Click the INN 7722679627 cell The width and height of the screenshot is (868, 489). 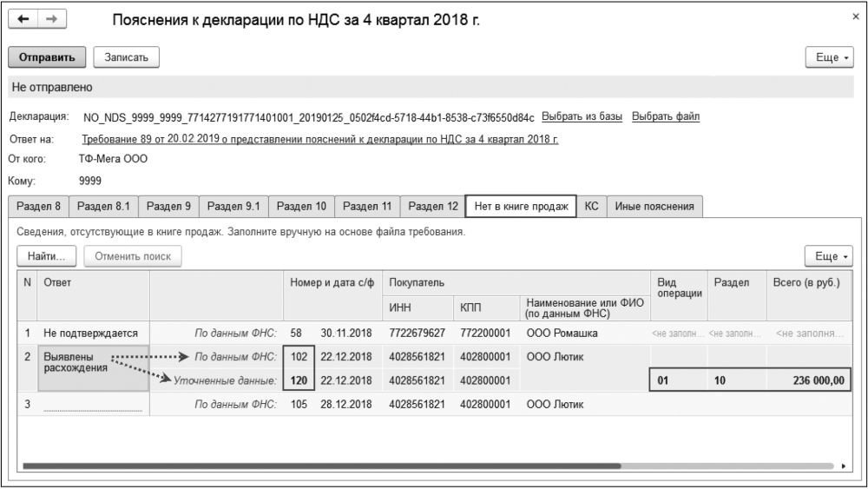(417, 334)
